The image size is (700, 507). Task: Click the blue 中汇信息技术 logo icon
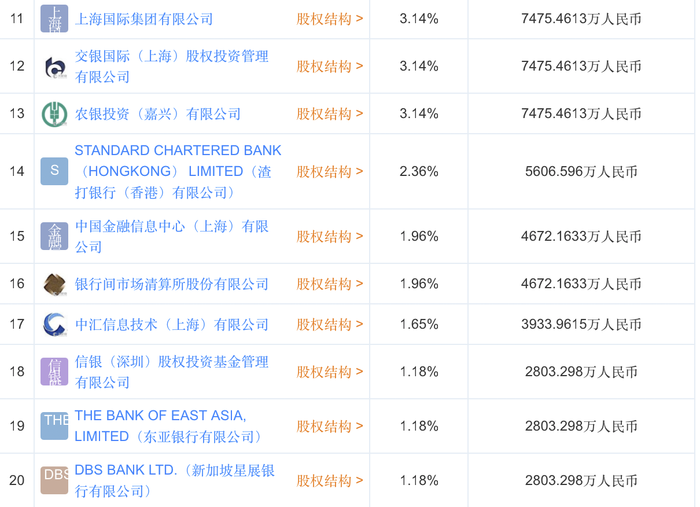coord(54,324)
